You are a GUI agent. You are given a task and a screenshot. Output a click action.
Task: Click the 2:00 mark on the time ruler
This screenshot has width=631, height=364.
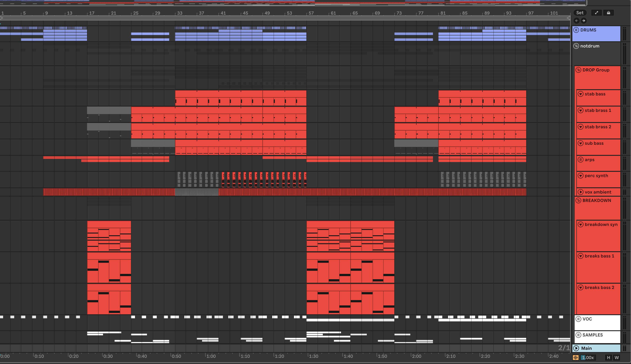(416, 356)
